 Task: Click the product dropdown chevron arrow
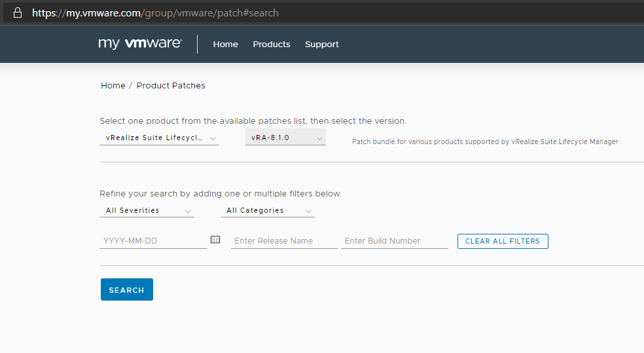click(x=213, y=138)
